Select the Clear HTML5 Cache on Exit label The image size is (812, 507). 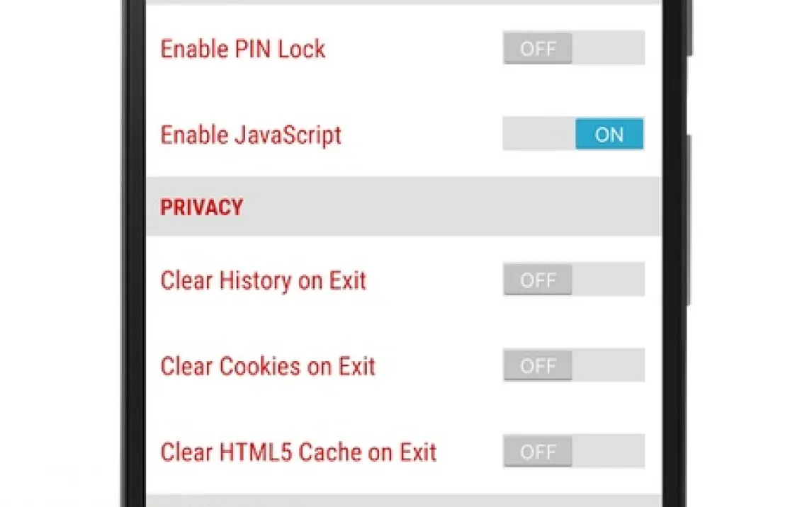[x=298, y=452]
